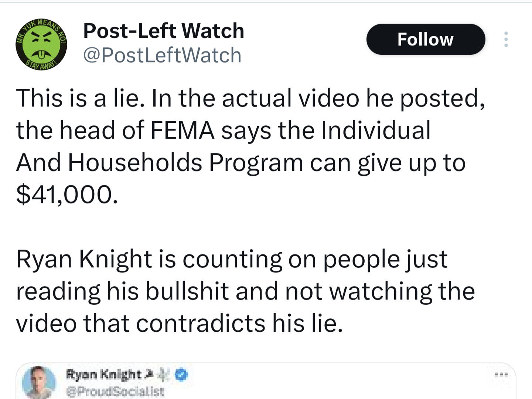532x399 pixels.
Task: Open the quoted tweet's three-dot menu
Action: point(502,375)
